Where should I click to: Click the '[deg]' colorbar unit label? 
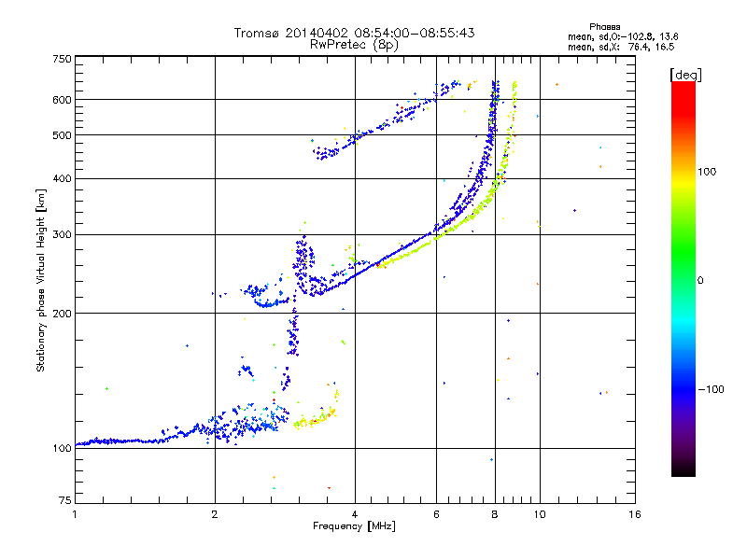click(x=685, y=75)
